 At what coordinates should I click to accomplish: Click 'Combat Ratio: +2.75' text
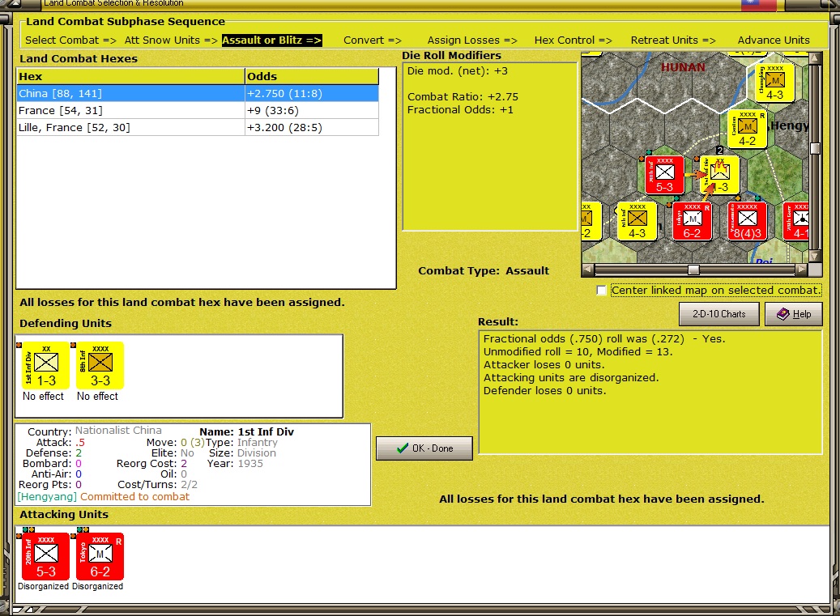[463, 97]
